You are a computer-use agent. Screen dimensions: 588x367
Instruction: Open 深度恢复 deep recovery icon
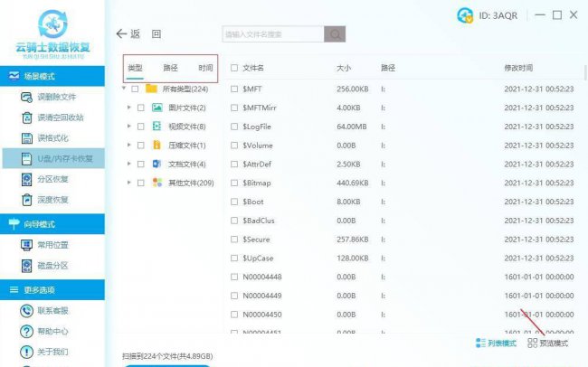[x=26, y=200]
